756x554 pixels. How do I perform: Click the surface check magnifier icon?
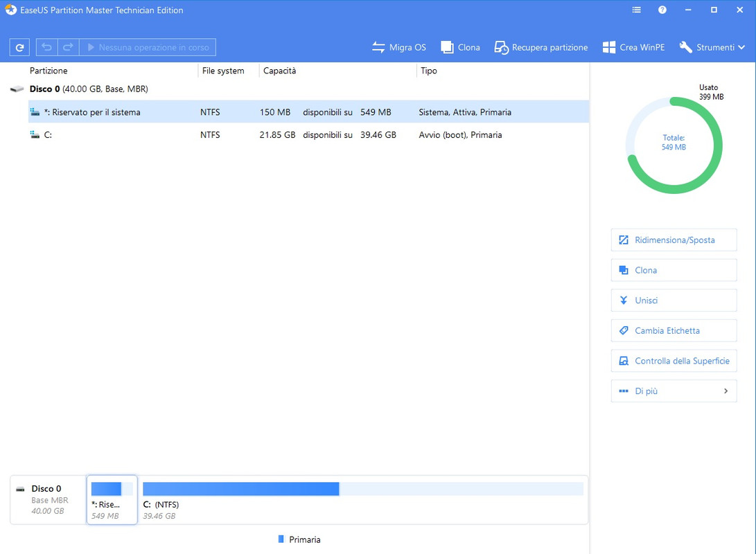[624, 361]
